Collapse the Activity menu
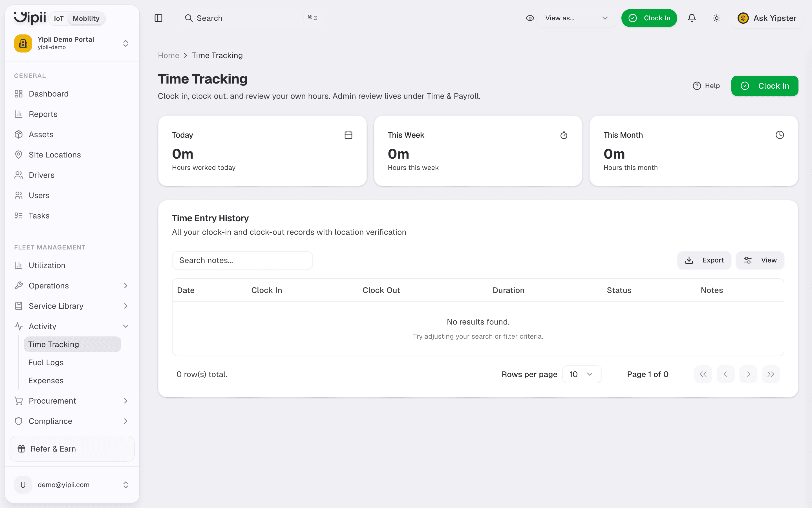 tap(126, 326)
